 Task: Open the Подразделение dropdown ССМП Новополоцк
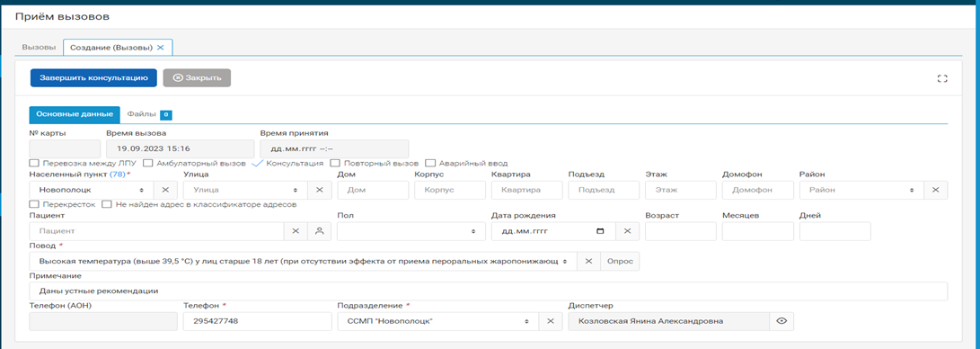point(437,321)
